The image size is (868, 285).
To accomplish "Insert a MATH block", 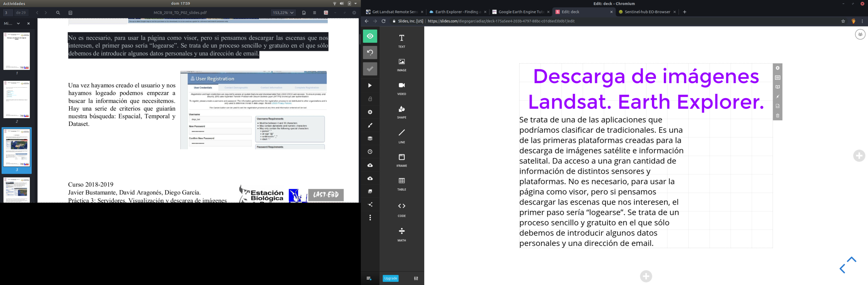I will 402,235.
